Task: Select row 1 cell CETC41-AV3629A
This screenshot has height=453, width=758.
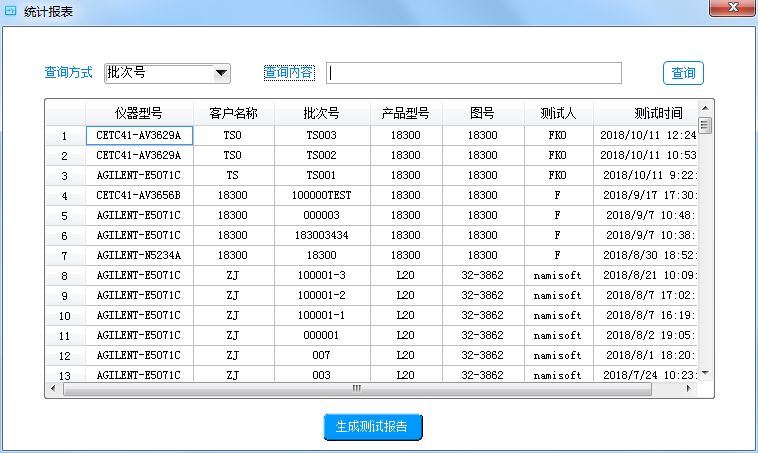Action: pos(139,135)
